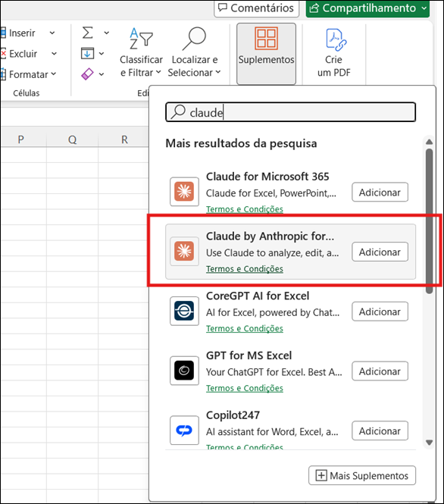The height and width of the screenshot is (504, 444).
Task: Open the Compartilhamento dropdown button
Action: pos(368,8)
